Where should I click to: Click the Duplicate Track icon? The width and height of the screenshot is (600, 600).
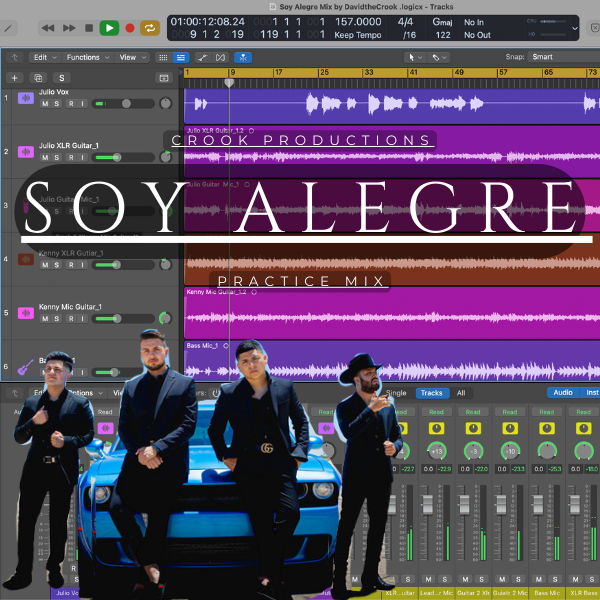click(38, 78)
